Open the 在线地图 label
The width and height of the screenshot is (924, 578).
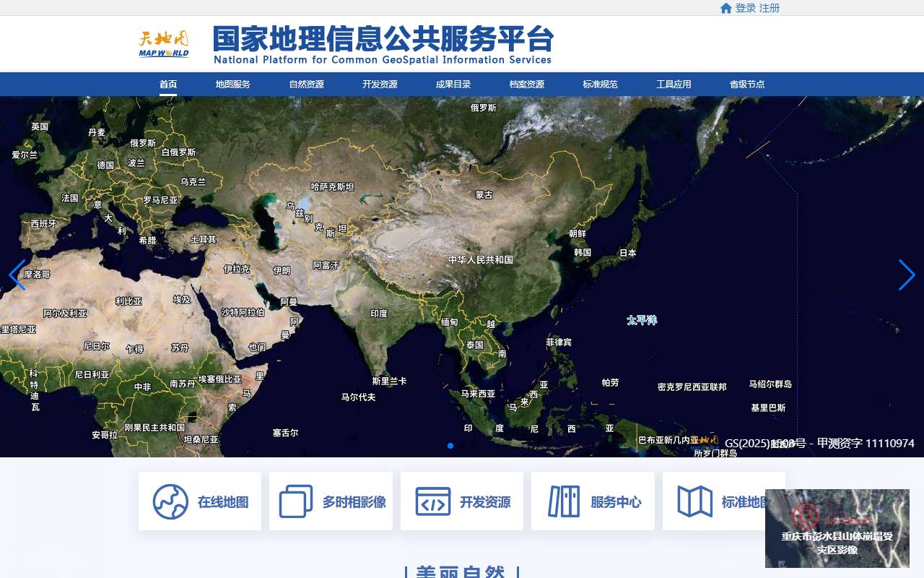[x=223, y=502]
